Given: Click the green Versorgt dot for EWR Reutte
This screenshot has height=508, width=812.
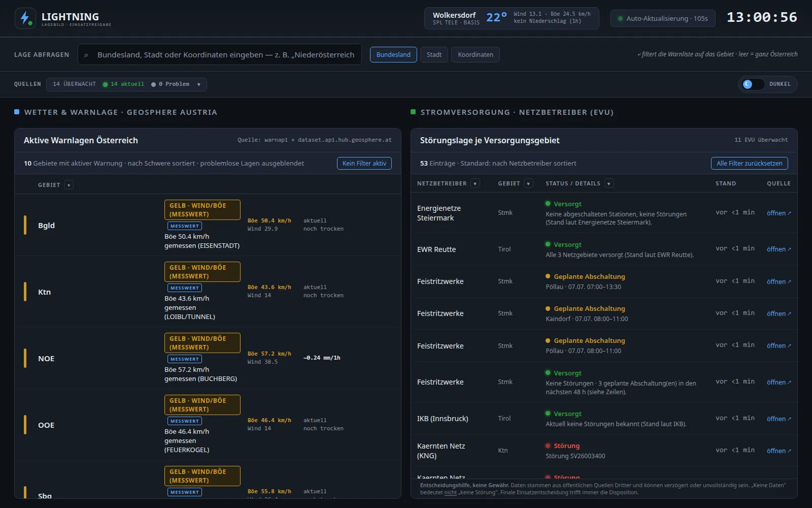Looking at the screenshot, I should [548, 244].
